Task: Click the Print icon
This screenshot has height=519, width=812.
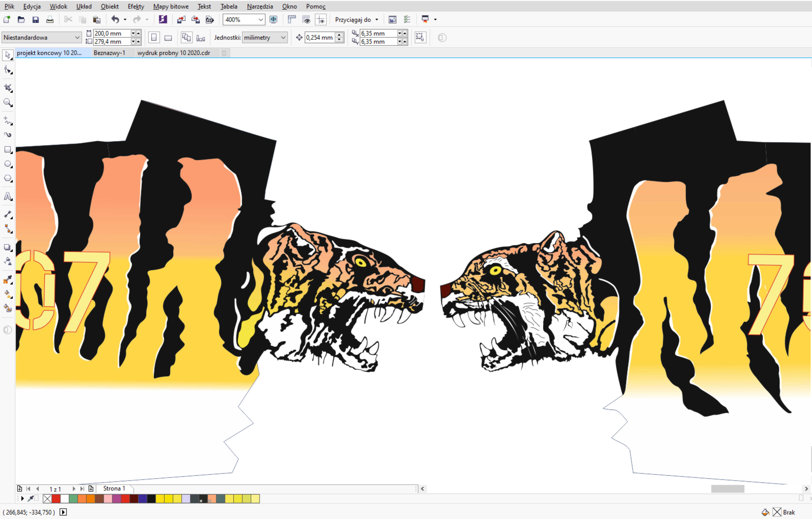Action: click(x=50, y=20)
